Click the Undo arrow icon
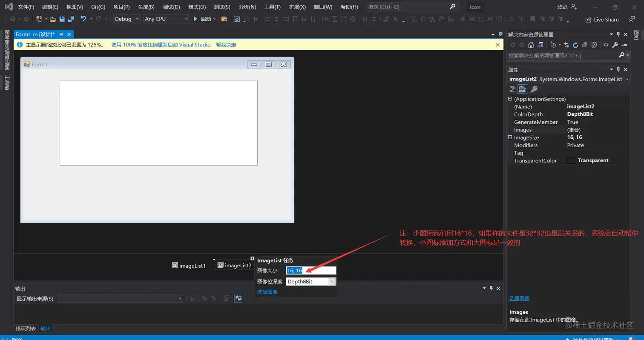Screen dimensions: 644x340 83,19
